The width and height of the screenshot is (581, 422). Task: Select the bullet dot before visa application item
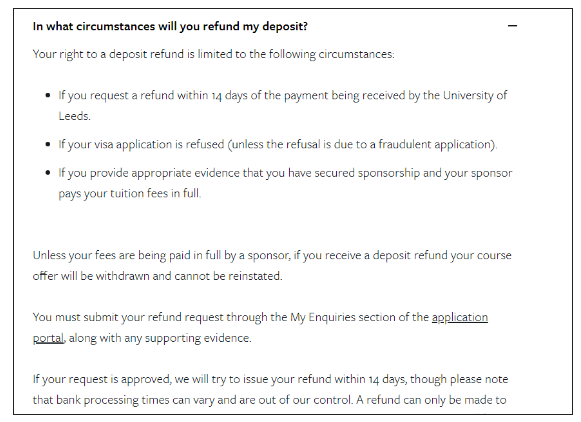(48, 144)
